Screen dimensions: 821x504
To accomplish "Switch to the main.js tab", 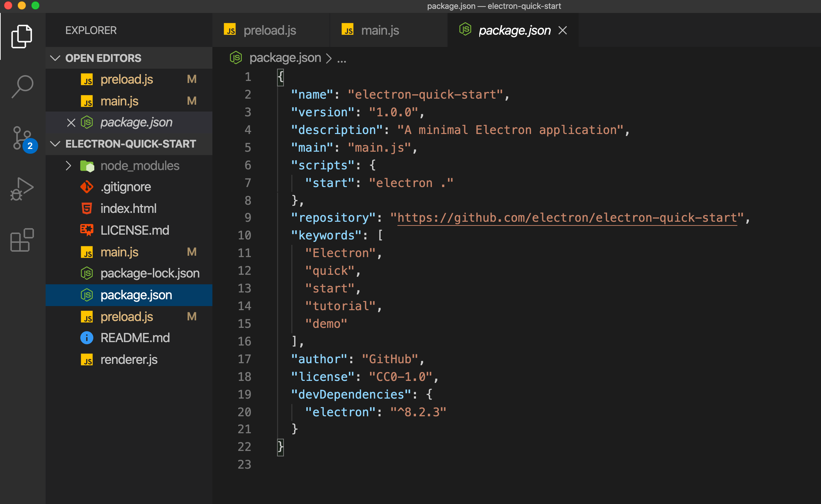I will 380,31.
